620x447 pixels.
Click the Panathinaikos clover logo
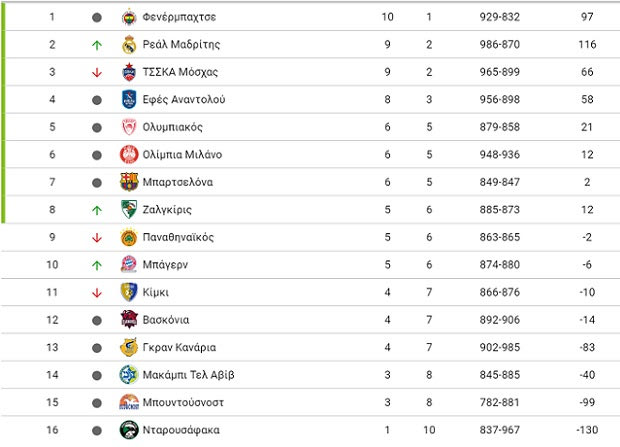click(x=129, y=237)
